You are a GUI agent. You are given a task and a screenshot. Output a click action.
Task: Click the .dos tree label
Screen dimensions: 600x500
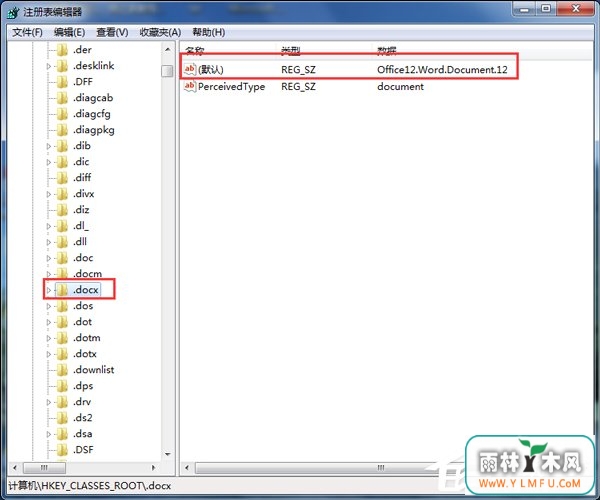point(83,306)
